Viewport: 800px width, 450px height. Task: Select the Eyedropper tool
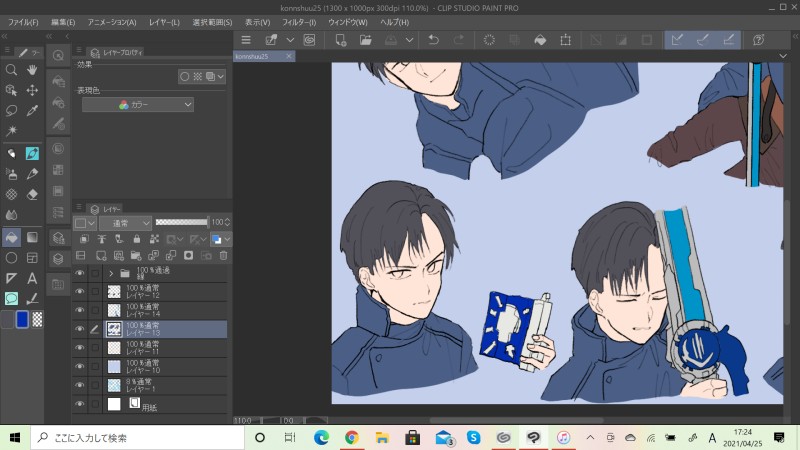pos(32,111)
